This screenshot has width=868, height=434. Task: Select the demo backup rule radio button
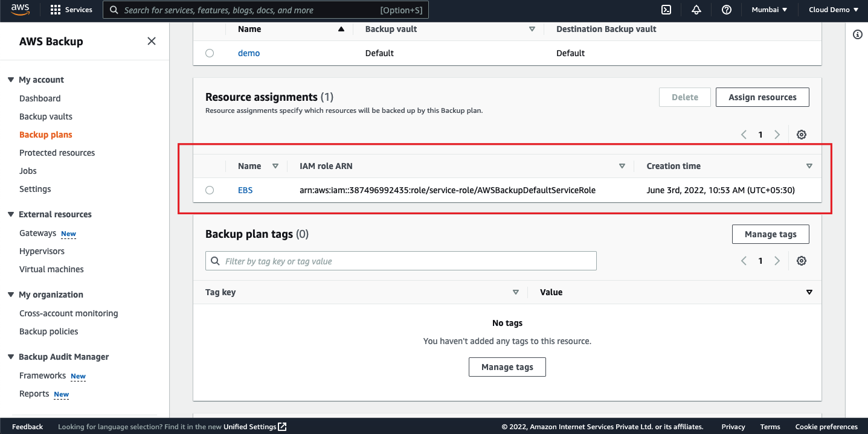(210, 53)
